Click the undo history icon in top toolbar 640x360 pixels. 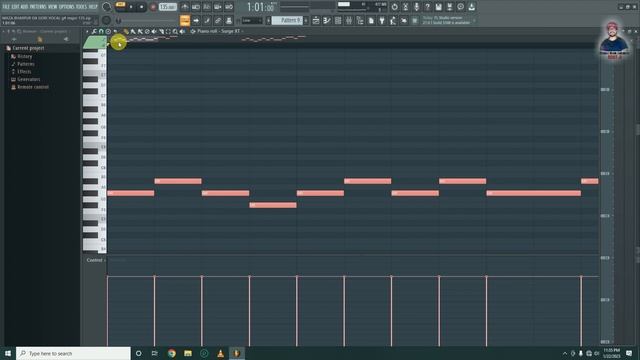(x=394, y=7)
